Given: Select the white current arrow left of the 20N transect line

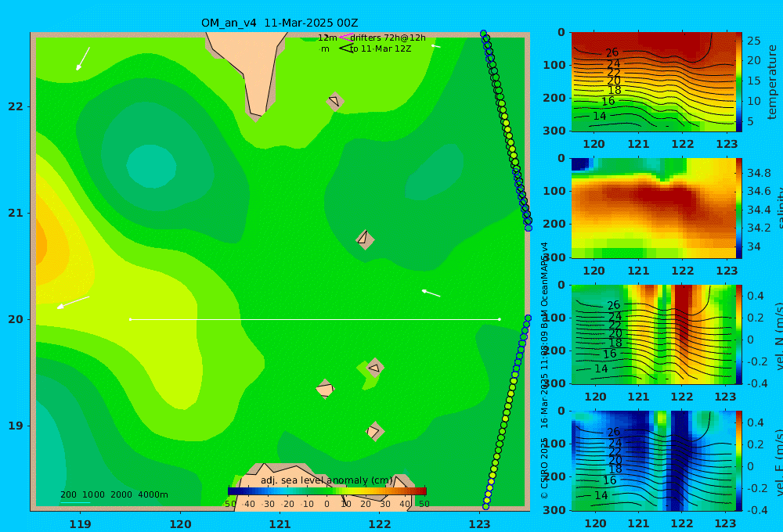Looking at the screenshot, I should 73,303.
